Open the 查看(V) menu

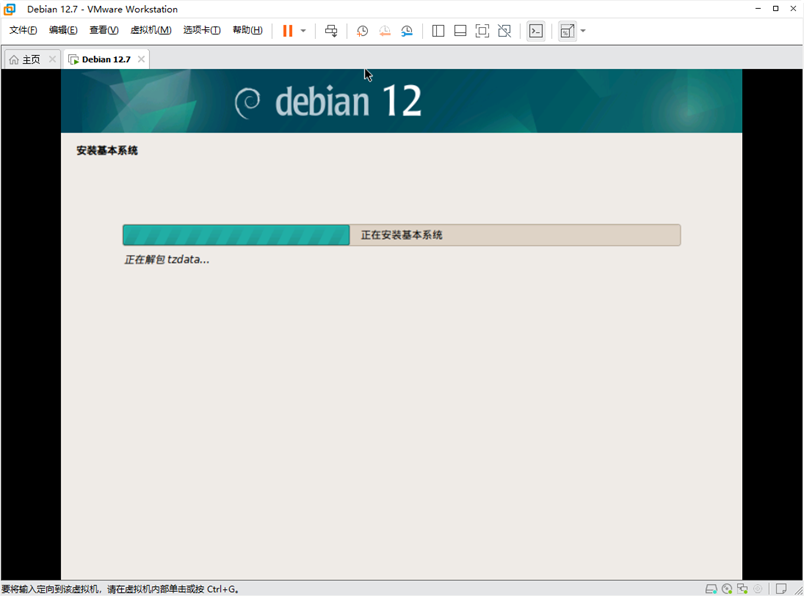[x=104, y=30]
